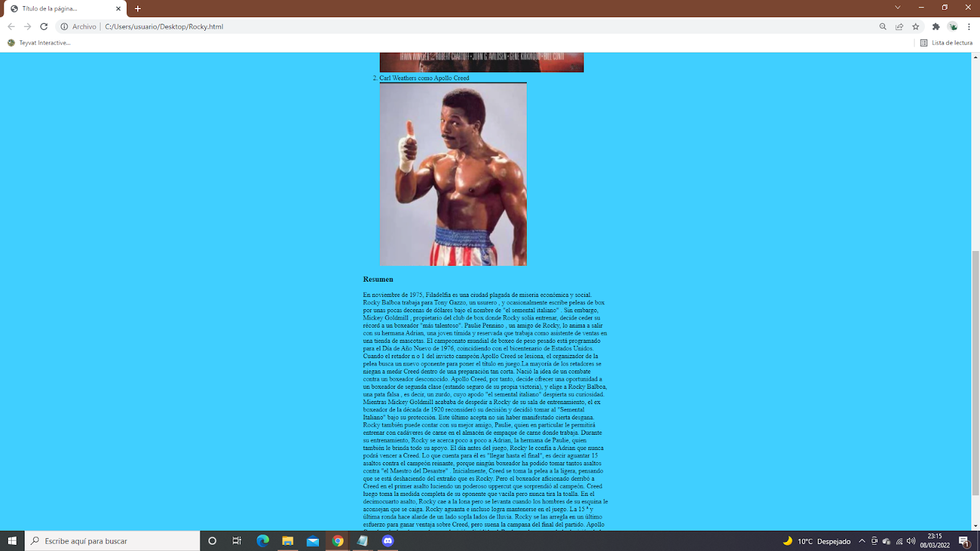Open the text editor app on taskbar
The height and width of the screenshot is (551, 980).
pos(363,541)
